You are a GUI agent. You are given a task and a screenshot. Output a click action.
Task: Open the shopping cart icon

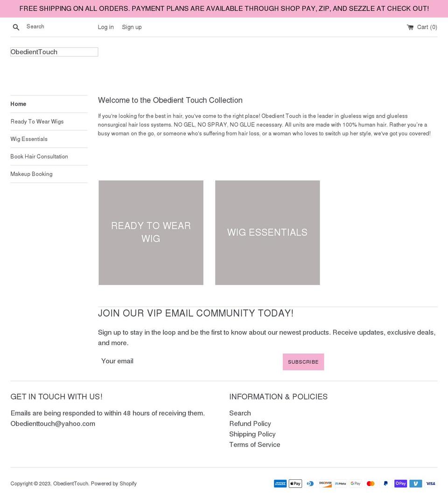point(410,27)
